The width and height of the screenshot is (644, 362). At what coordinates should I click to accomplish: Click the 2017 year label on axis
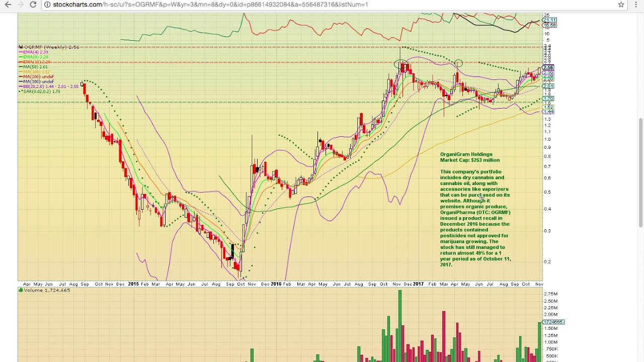(418, 284)
